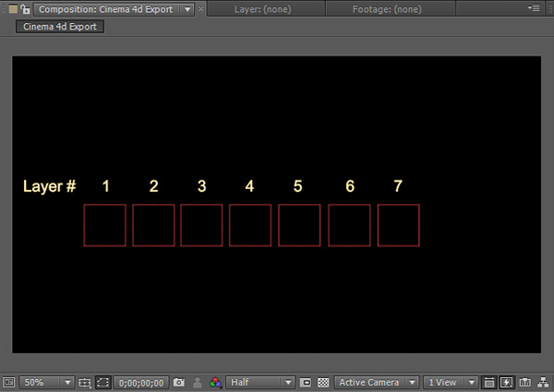Select the red square under number 7
The height and width of the screenshot is (392, 554).
[399, 225]
